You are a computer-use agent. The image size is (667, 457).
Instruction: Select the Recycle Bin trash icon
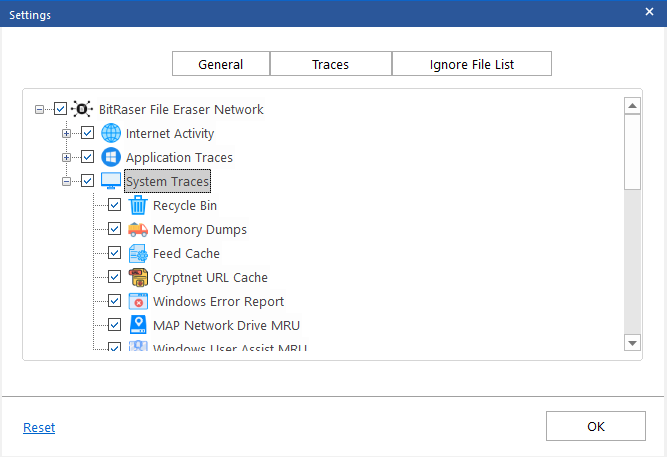[138, 205]
